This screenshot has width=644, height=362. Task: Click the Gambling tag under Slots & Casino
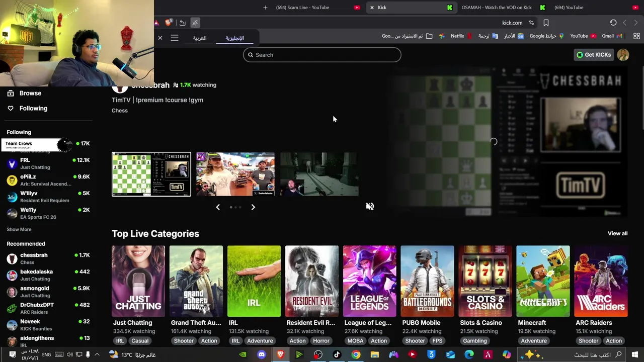click(x=475, y=341)
